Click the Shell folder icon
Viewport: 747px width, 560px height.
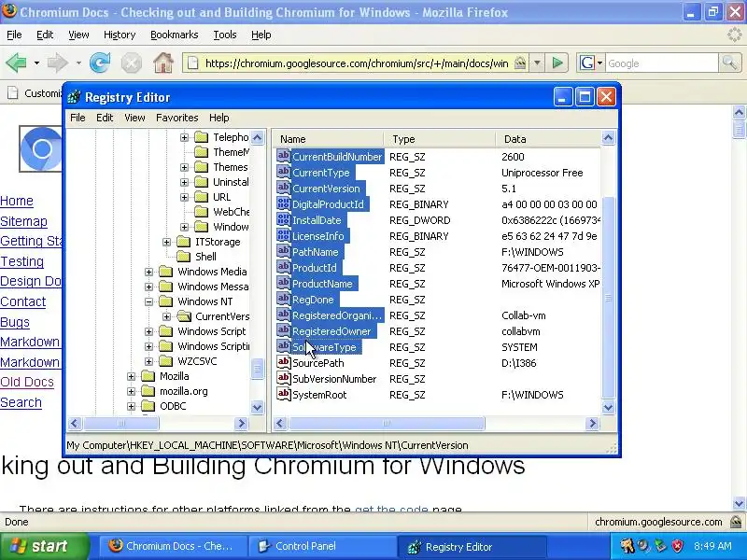click(184, 257)
